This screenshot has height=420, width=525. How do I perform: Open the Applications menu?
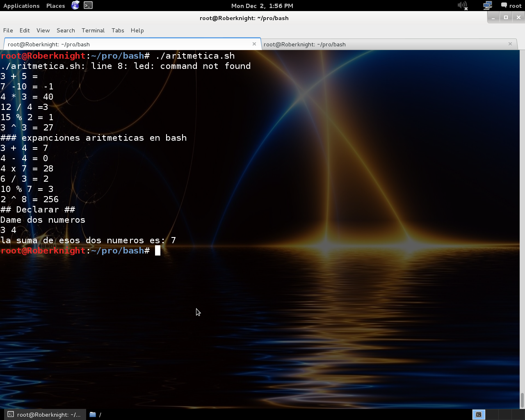(x=21, y=6)
